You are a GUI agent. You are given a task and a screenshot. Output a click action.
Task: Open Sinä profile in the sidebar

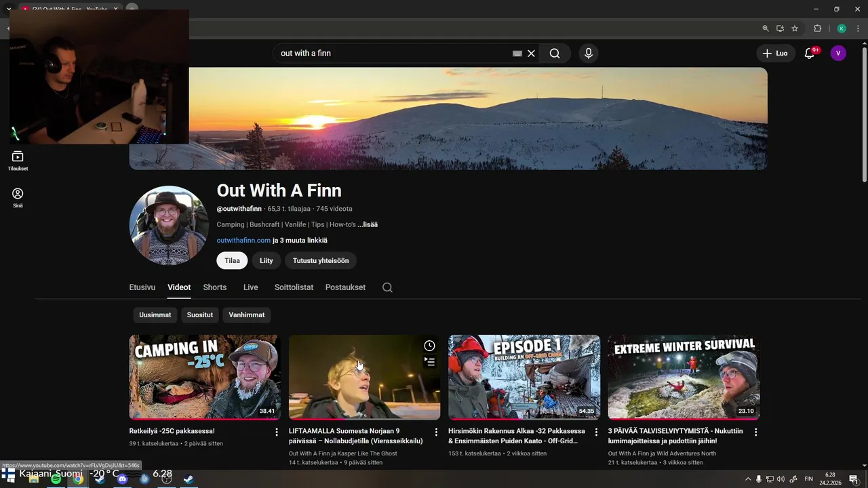click(18, 197)
